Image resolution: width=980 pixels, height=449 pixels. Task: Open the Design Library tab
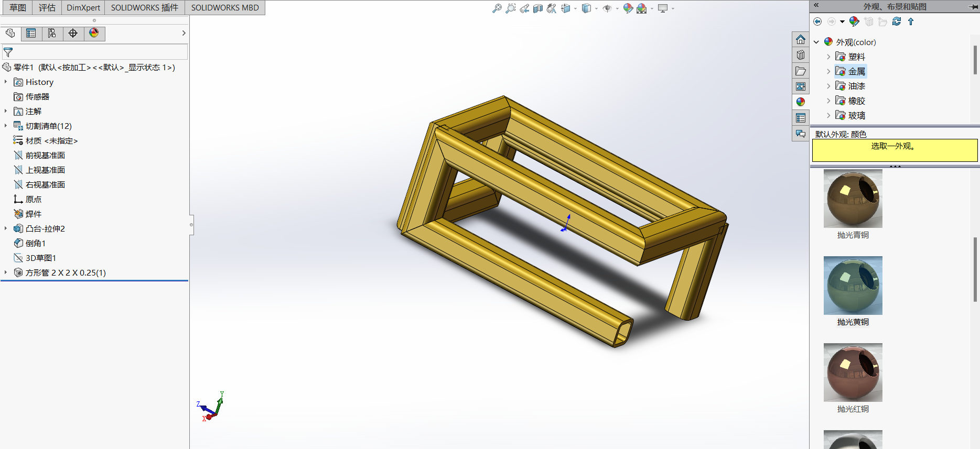pos(801,55)
